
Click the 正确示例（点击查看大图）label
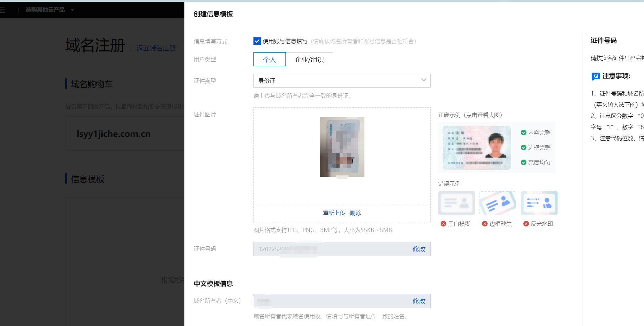tap(470, 115)
